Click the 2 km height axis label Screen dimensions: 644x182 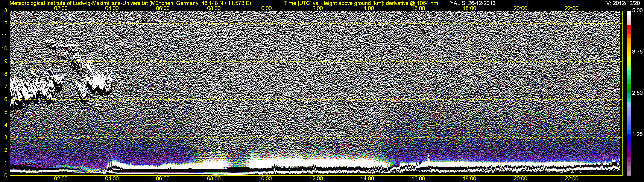coord(6,150)
